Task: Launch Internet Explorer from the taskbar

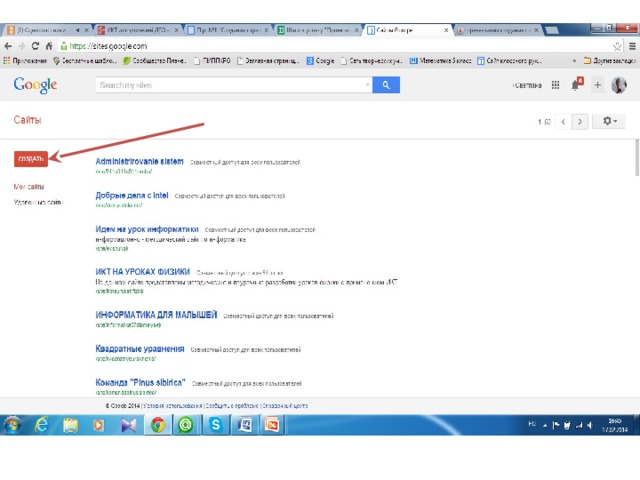Action: (41, 425)
